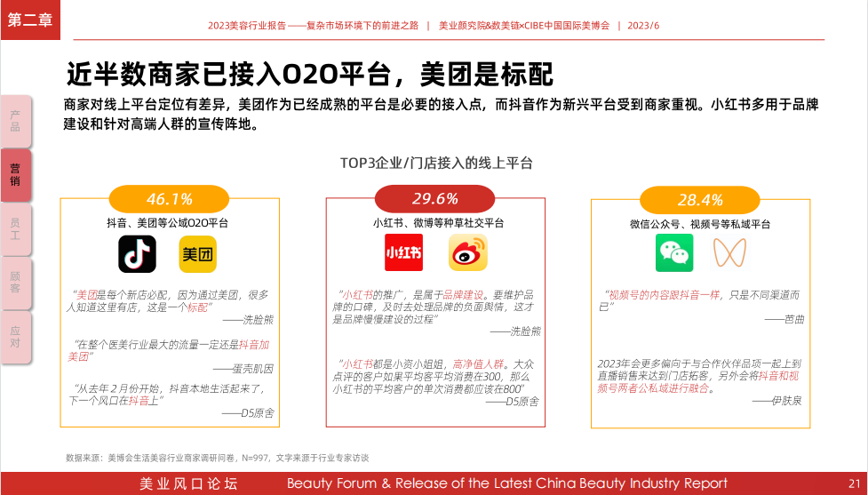Click the slide title 近半数商家已接入O2O平台

[309, 74]
